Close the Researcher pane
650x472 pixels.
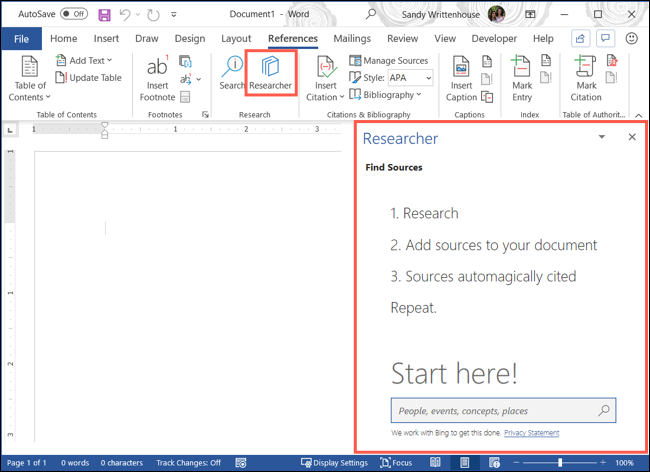coord(632,137)
